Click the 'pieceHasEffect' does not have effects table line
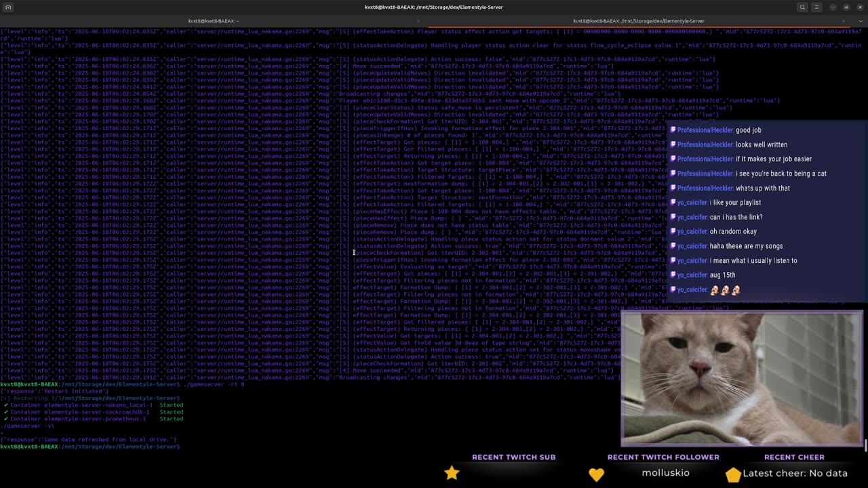Screen dimensions: 868x488 tap(335, 211)
